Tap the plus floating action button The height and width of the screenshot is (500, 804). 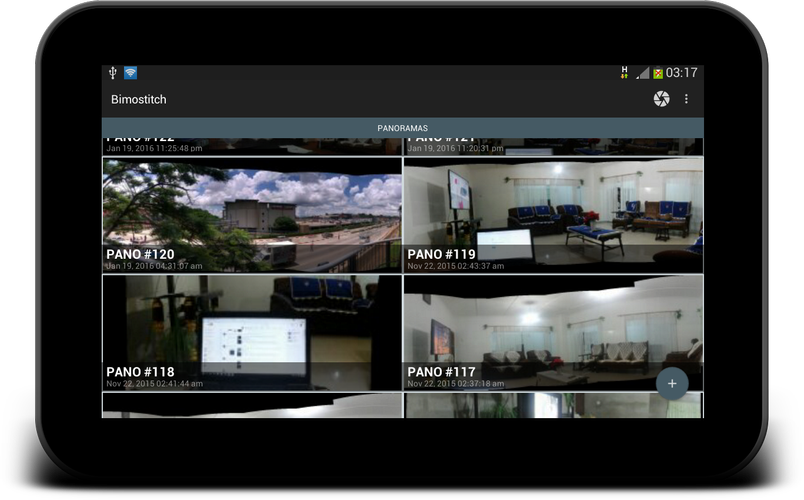tap(672, 384)
